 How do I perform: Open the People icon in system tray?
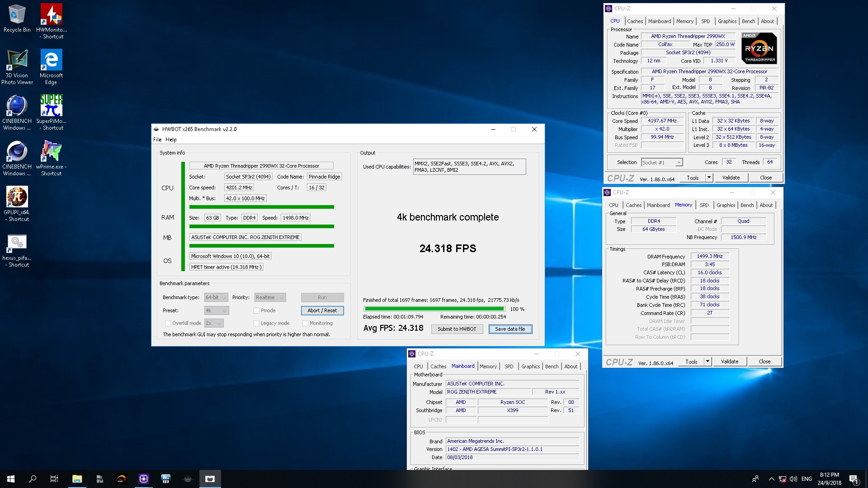point(755,479)
